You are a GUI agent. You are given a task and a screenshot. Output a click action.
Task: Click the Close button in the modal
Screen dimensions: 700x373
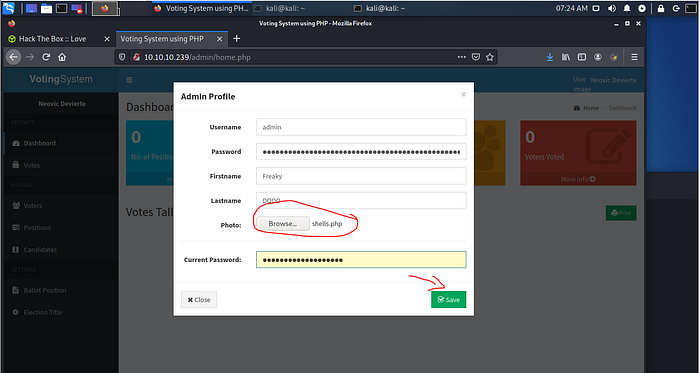199,299
